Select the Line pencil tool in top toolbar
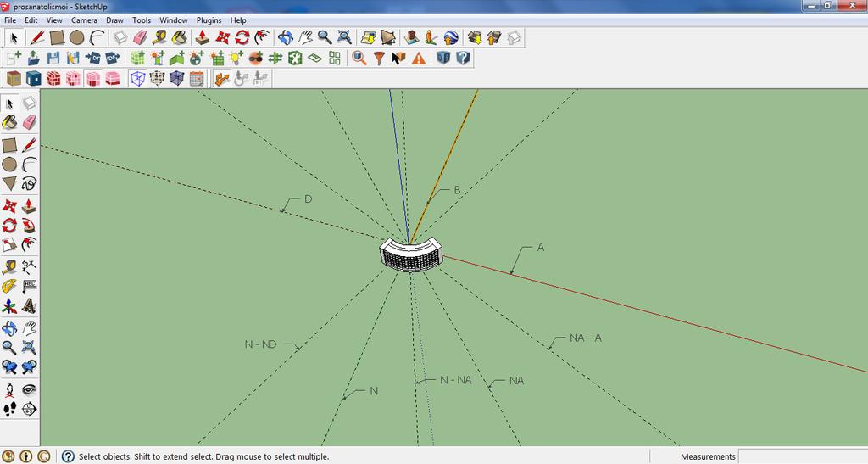 point(37,37)
